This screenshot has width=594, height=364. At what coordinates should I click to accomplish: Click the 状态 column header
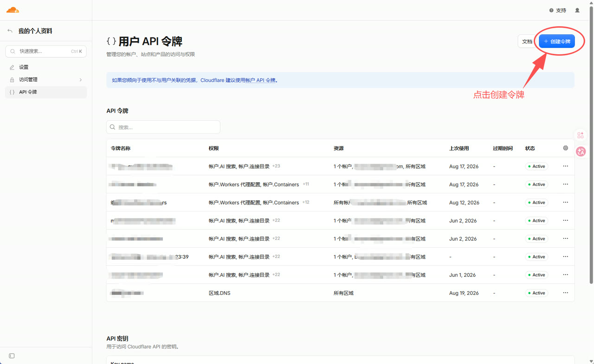tap(530, 148)
